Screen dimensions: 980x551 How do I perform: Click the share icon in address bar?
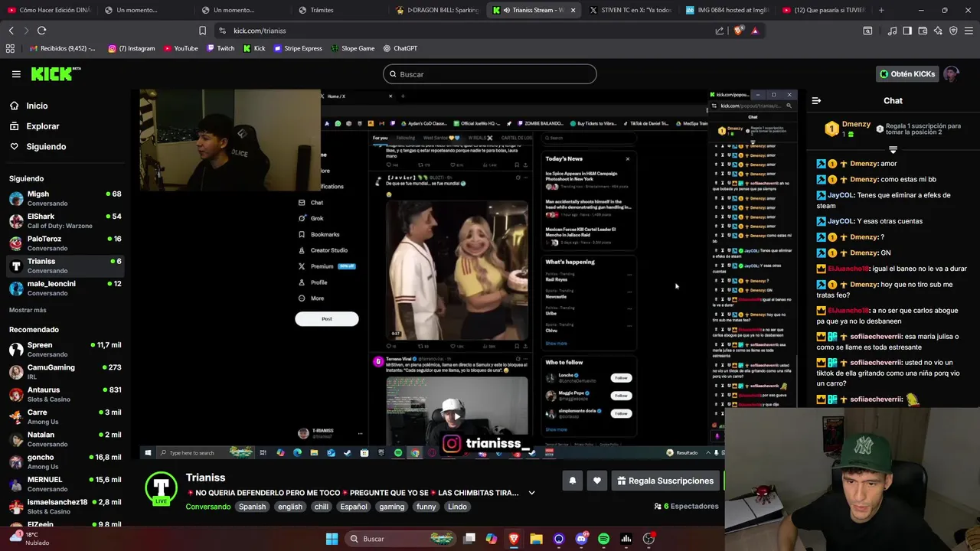[720, 31]
